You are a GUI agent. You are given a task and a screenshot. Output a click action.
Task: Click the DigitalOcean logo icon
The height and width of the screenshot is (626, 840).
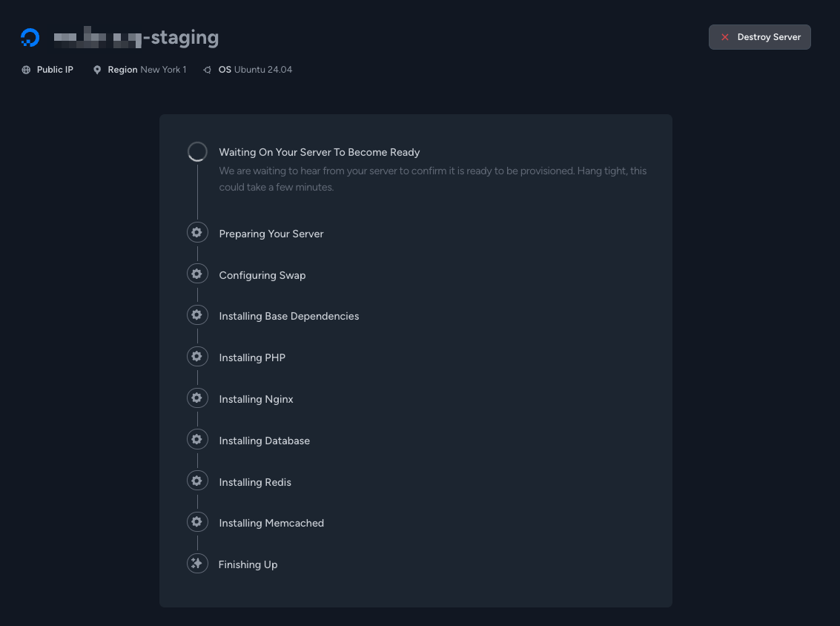[x=30, y=38]
